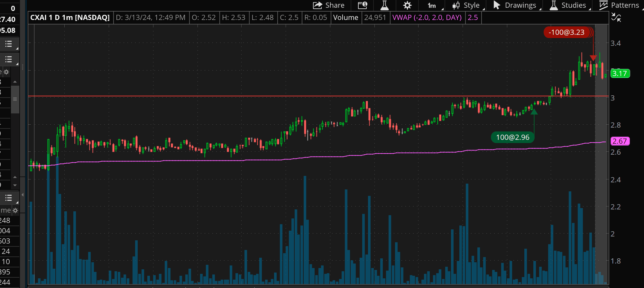Click the '395' row in left panel

click(x=5, y=272)
